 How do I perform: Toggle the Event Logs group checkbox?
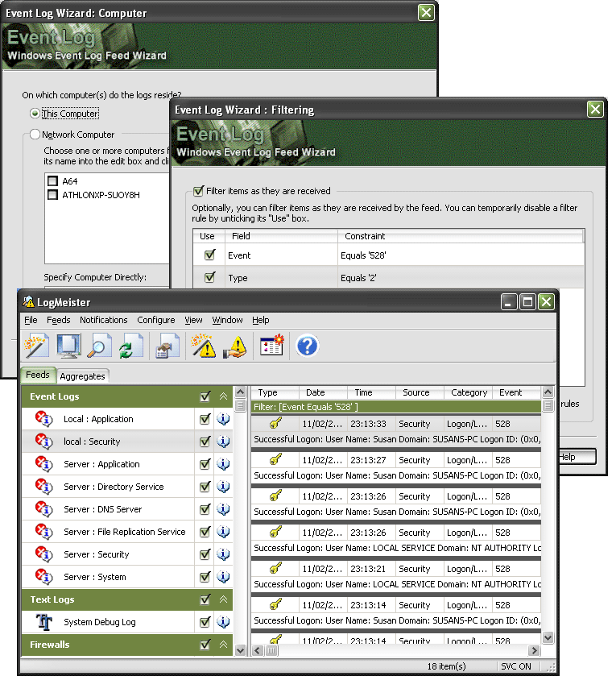point(205,396)
